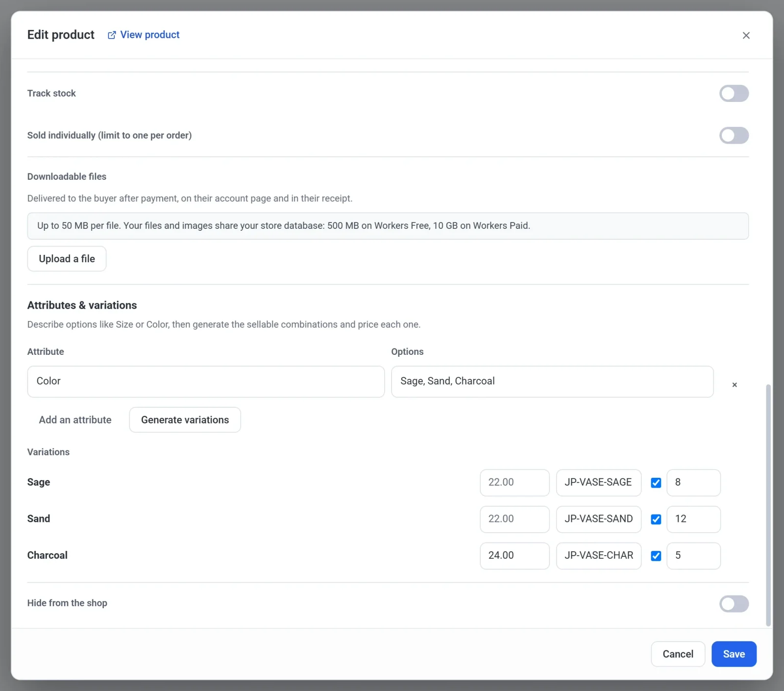The image size is (784, 691).
Task: Toggle Track stock switch
Action: pos(734,93)
